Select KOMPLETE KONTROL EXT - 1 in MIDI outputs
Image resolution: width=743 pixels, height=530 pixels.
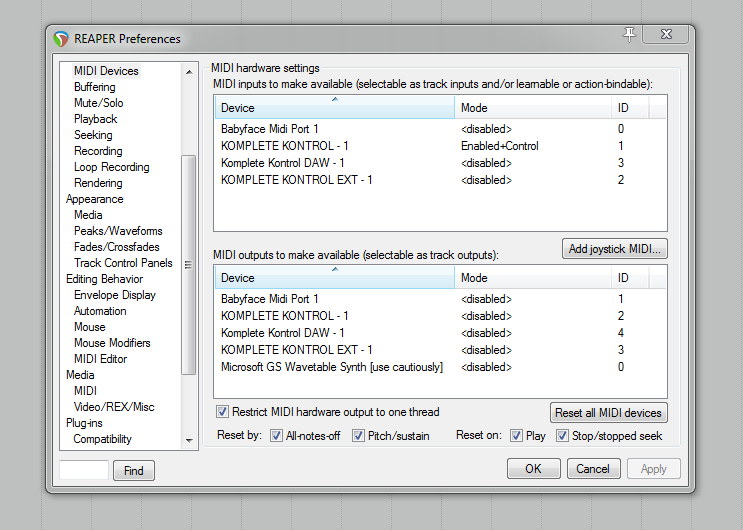[x=440, y=350]
